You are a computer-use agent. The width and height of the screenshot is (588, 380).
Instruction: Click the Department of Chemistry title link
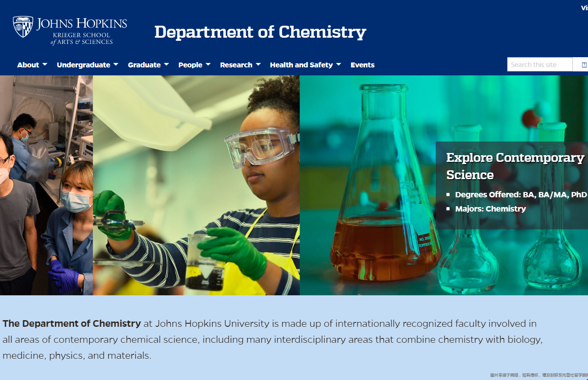pos(260,32)
